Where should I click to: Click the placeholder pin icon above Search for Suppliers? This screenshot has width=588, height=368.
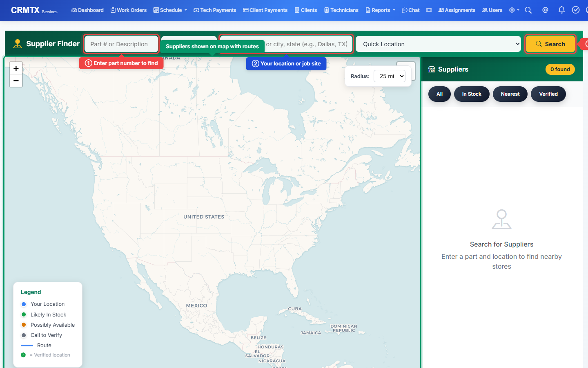501,219
